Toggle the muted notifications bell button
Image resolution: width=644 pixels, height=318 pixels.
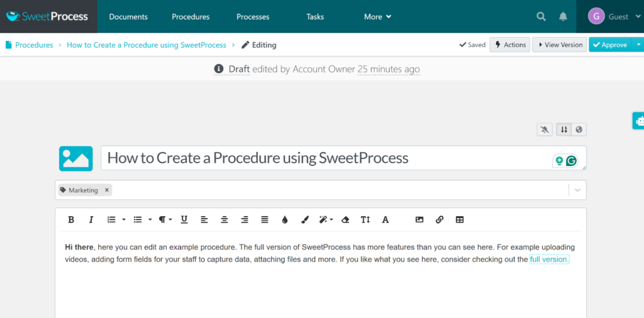[545, 129]
